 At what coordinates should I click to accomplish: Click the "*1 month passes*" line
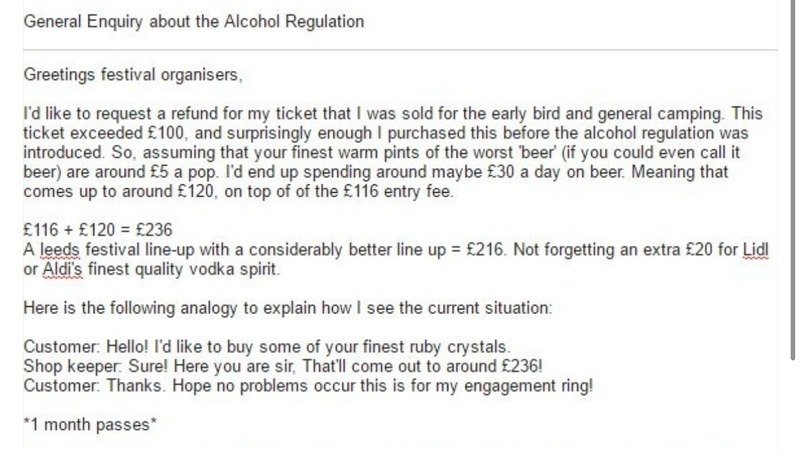point(89,424)
